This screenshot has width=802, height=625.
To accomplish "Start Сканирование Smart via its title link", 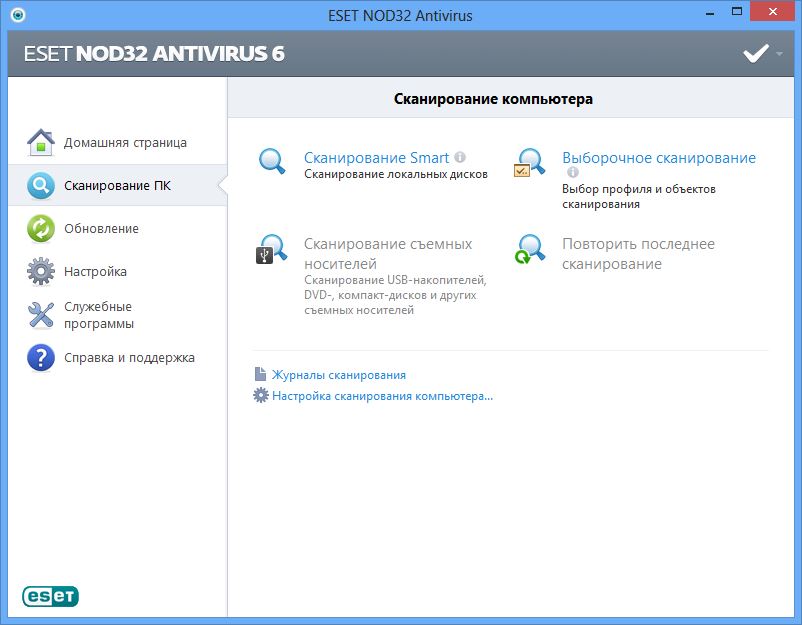I will point(376,158).
